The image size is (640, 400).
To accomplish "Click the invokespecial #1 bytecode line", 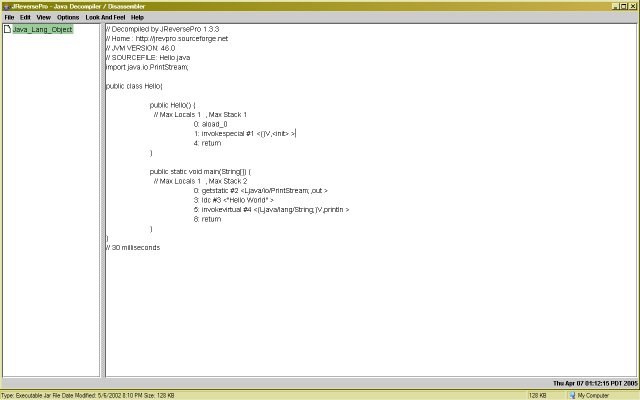I will (244, 133).
